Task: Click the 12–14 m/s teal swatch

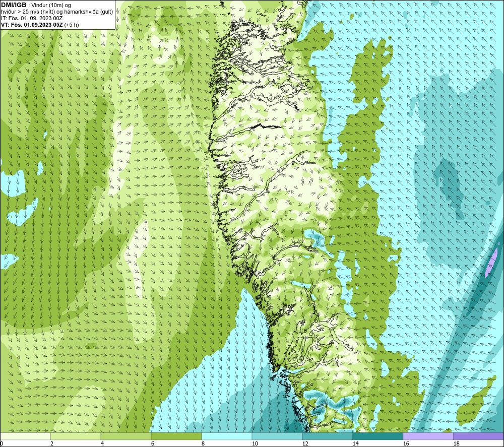Action: click(x=327, y=436)
